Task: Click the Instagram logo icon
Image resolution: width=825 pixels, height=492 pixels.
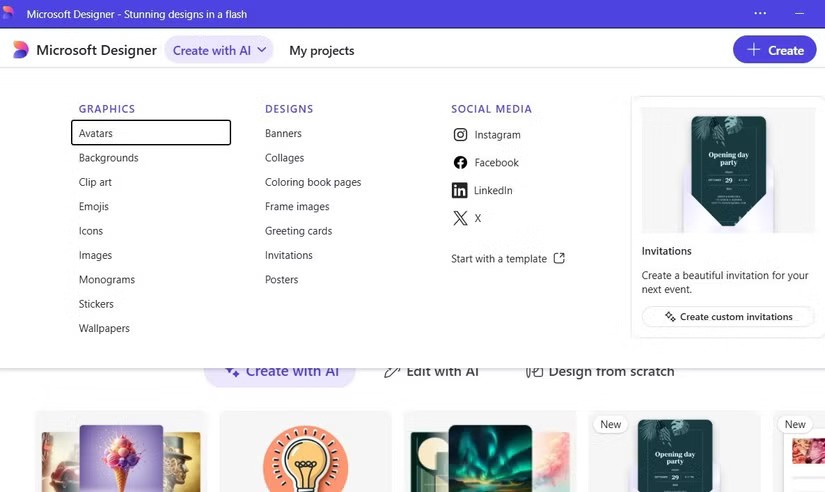Action: (x=460, y=135)
